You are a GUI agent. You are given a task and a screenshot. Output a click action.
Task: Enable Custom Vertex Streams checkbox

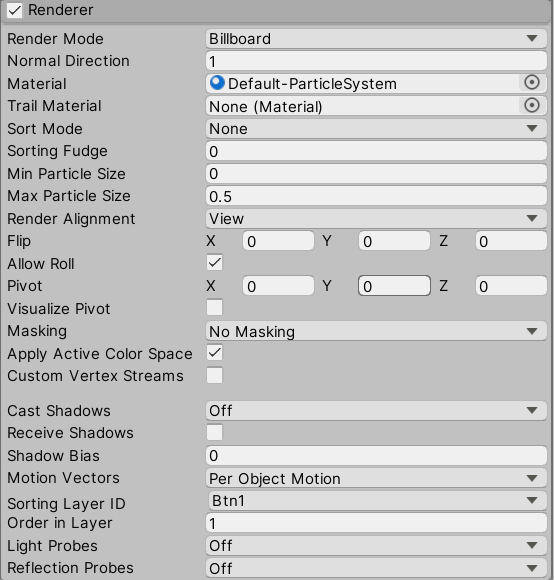tap(214, 375)
